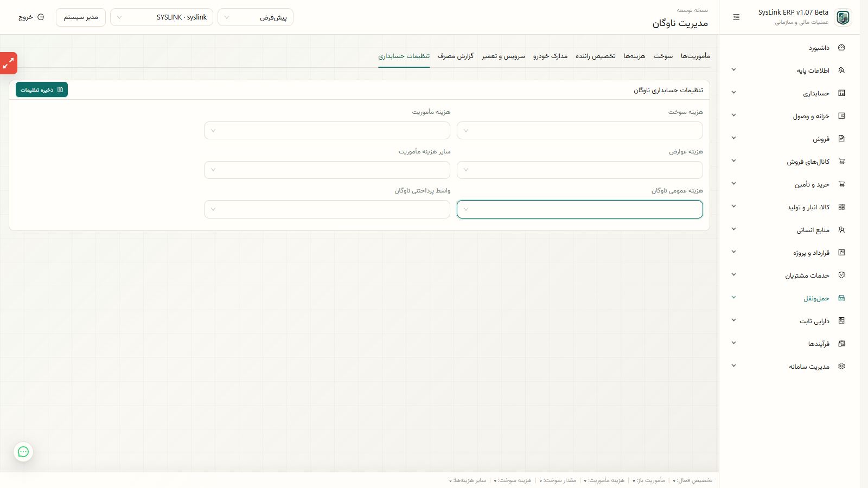This screenshot has width=868, height=488.
Task: Click the خدمات مشتریان shield icon
Action: 841,275
